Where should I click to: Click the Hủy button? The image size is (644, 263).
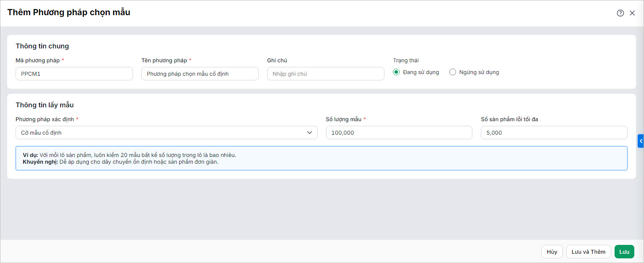(x=552, y=252)
